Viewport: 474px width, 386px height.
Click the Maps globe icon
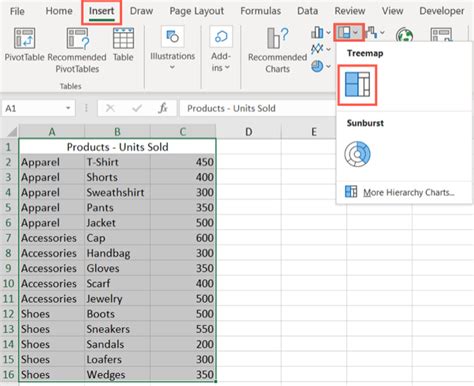[404, 35]
